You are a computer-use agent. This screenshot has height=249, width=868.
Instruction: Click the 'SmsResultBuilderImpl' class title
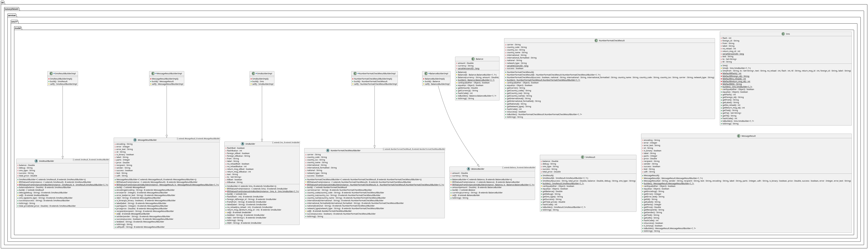click(x=65, y=73)
